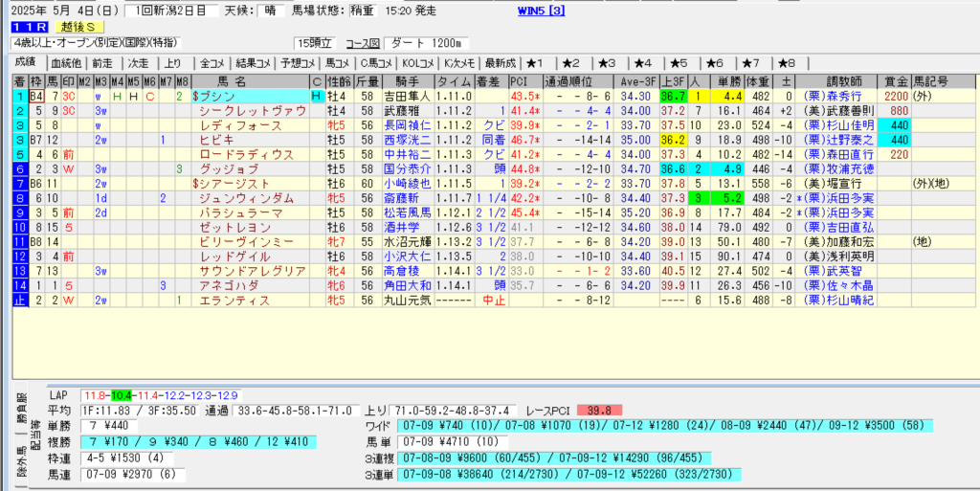This screenshot has width=980, height=491.
Task: Switch to the C馬コメ tab
Action: tap(376, 63)
